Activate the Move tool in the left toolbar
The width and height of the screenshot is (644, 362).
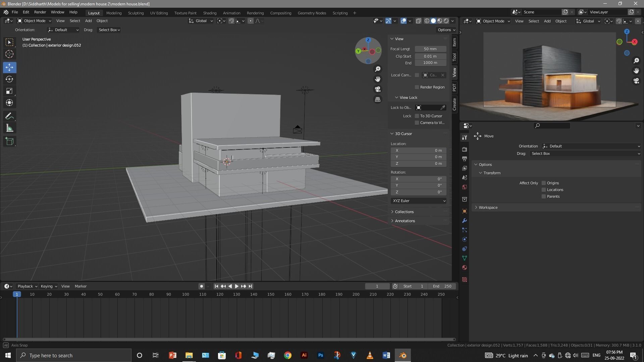click(x=9, y=67)
